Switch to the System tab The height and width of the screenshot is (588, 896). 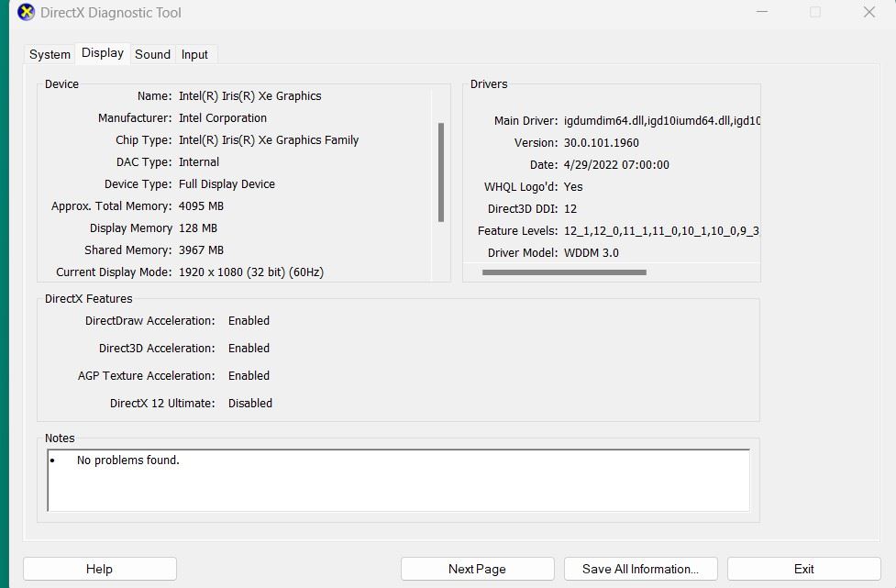[x=49, y=54]
